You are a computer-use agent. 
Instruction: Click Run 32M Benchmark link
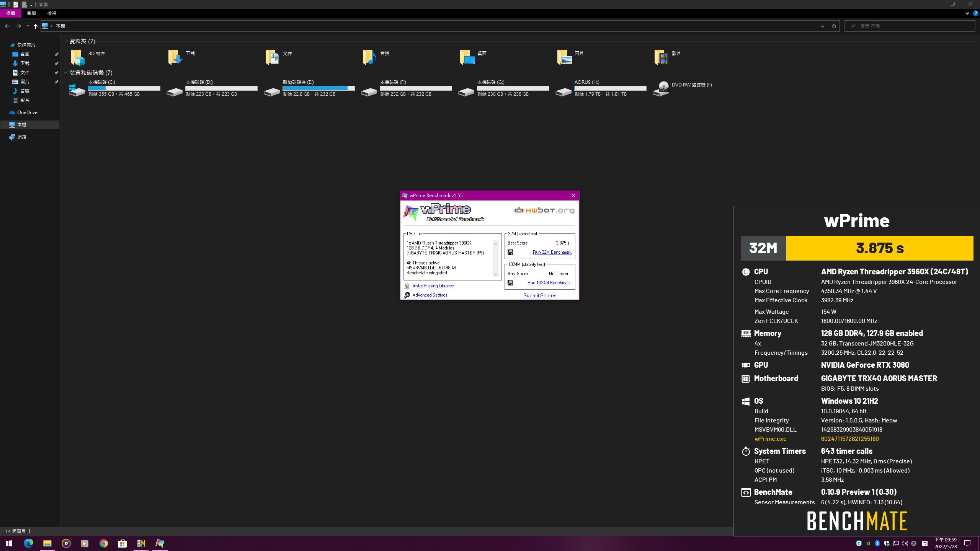point(552,252)
